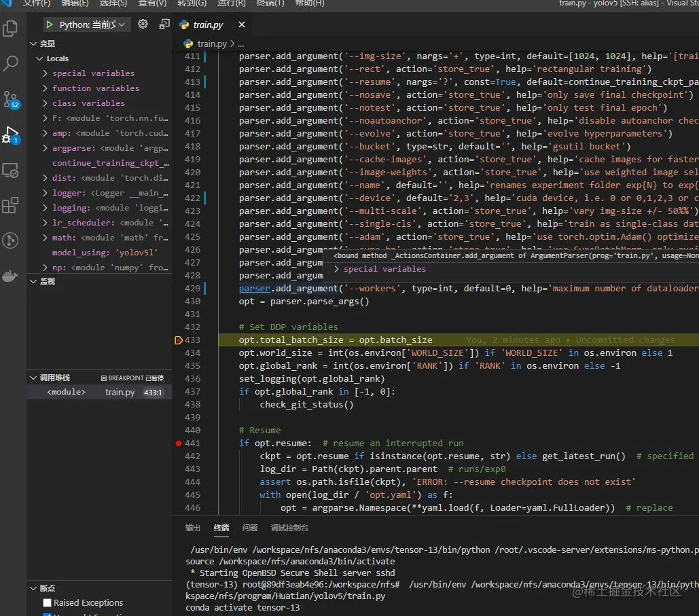The image size is (699, 616).
Task: Open Remote Explorer in activity bar
Action: click(x=11, y=170)
